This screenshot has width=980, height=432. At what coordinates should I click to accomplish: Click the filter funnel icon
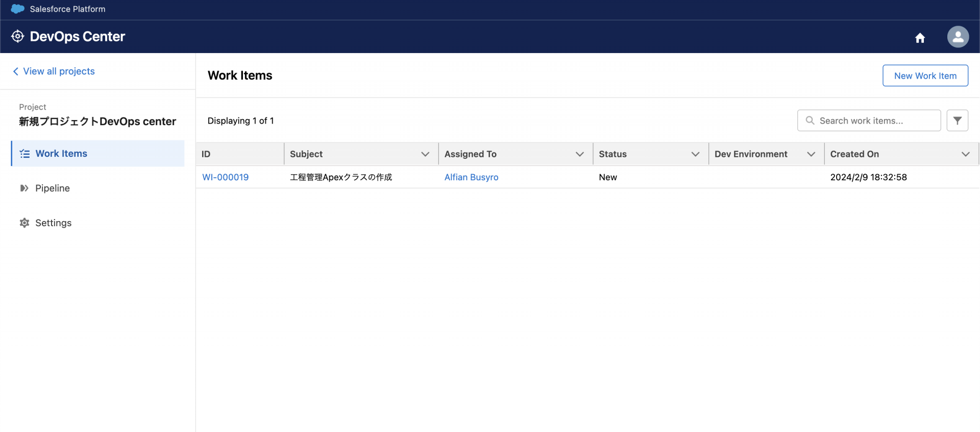958,121
